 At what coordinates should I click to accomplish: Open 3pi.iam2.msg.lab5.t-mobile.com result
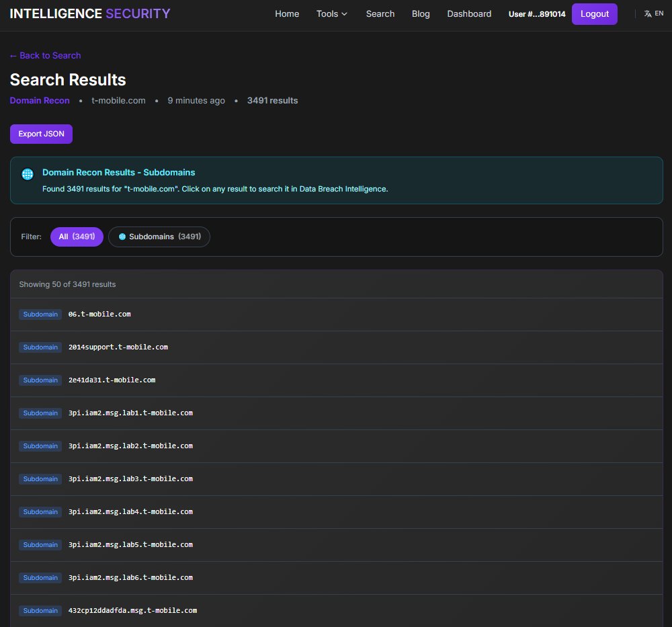[337, 545]
